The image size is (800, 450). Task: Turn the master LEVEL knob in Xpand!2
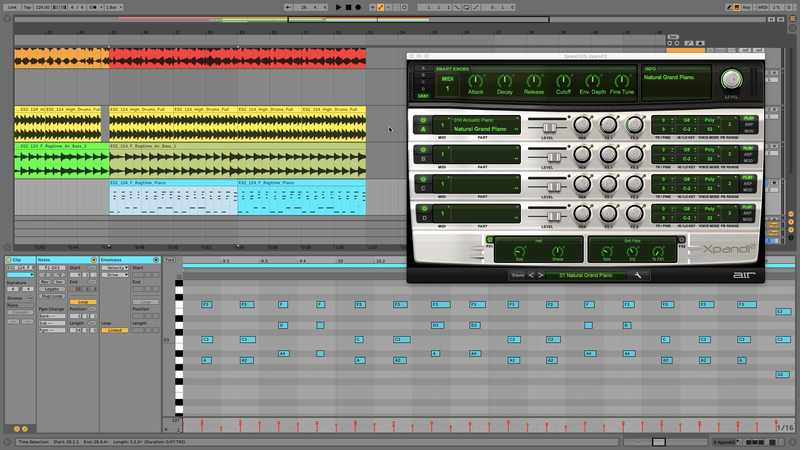(731, 80)
